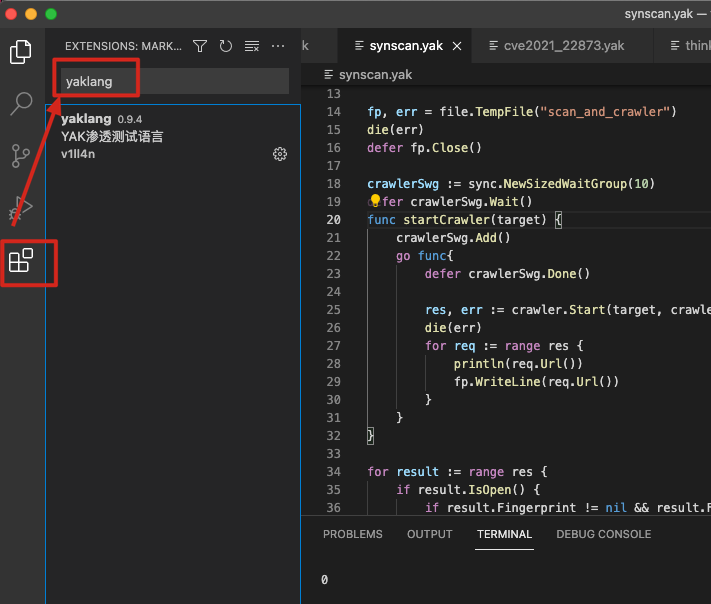Image resolution: width=711 pixels, height=604 pixels.
Task: Click the lightbulb on line 19
Action: point(375,201)
